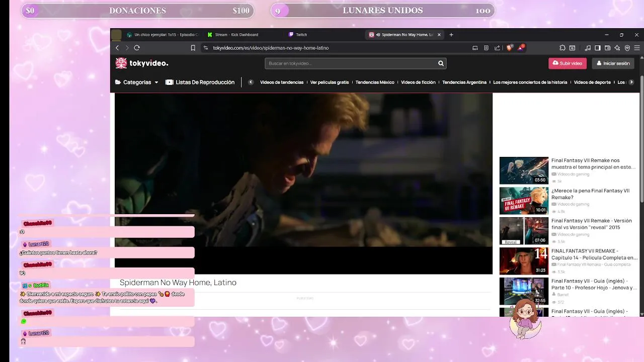
Task: Open Los mejores conciertos de la historia
Action: click(x=530, y=82)
